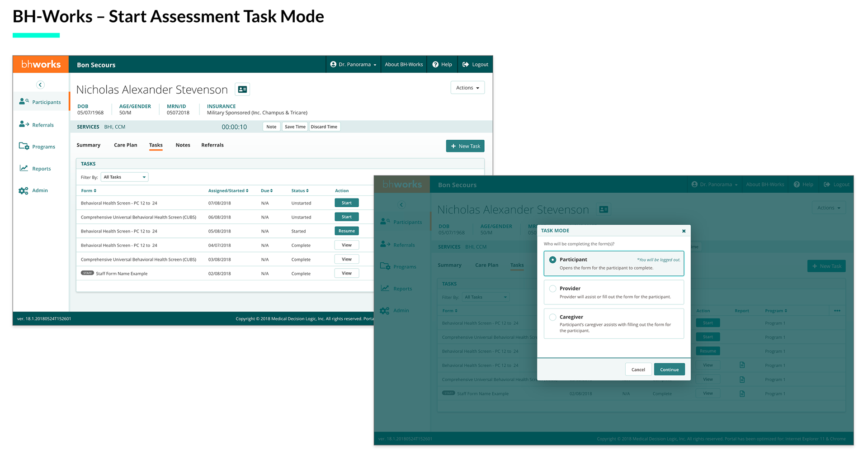View the 04/07/2018 completed task

(x=347, y=245)
